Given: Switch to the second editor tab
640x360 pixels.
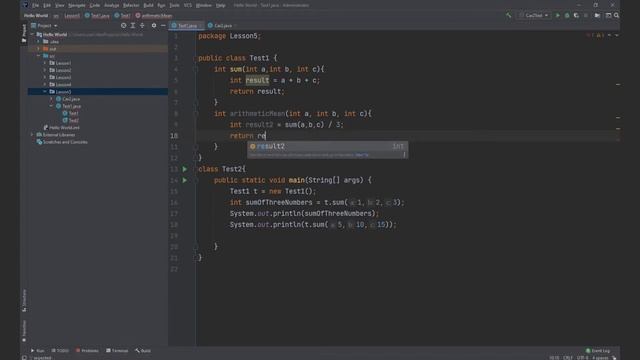Looking at the screenshot, I should click(x=222, y=25).
